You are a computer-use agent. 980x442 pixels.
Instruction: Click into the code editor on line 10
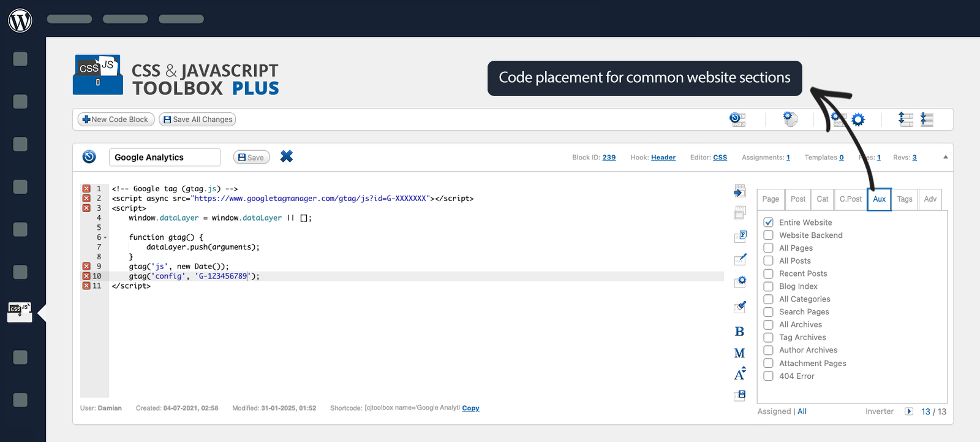417,276
